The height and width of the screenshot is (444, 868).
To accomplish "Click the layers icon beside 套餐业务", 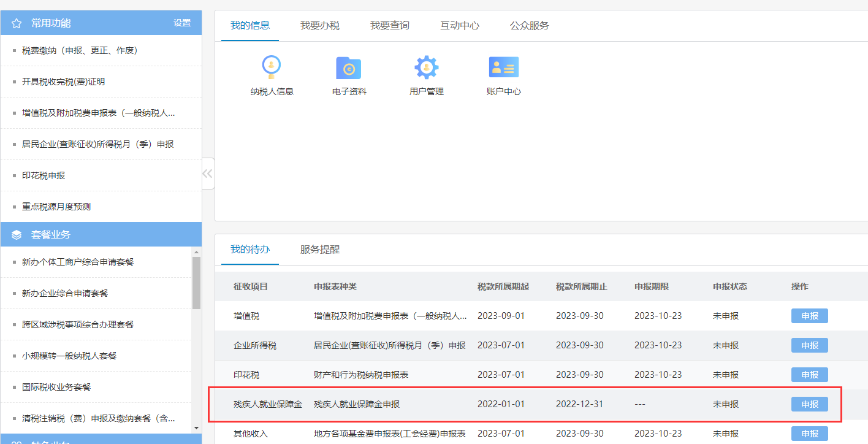I will (17, 235).
